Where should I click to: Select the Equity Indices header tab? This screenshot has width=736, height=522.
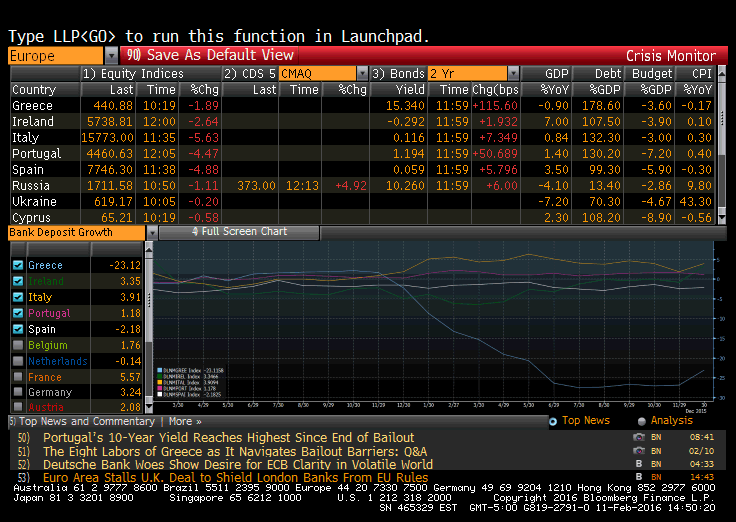(133, 74)
